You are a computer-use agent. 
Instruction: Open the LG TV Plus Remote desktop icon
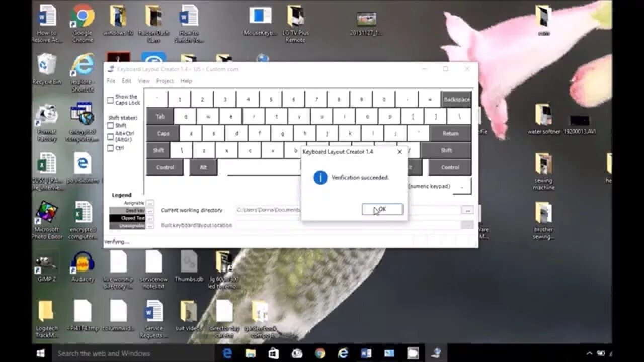pyautogui.click(x=296, y=23)
